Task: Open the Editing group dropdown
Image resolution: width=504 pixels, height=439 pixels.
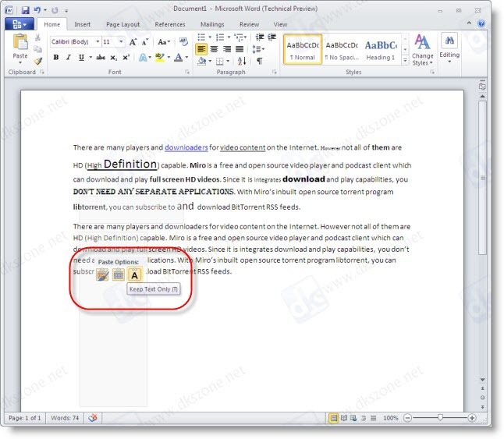Action: tap(449, 48)
